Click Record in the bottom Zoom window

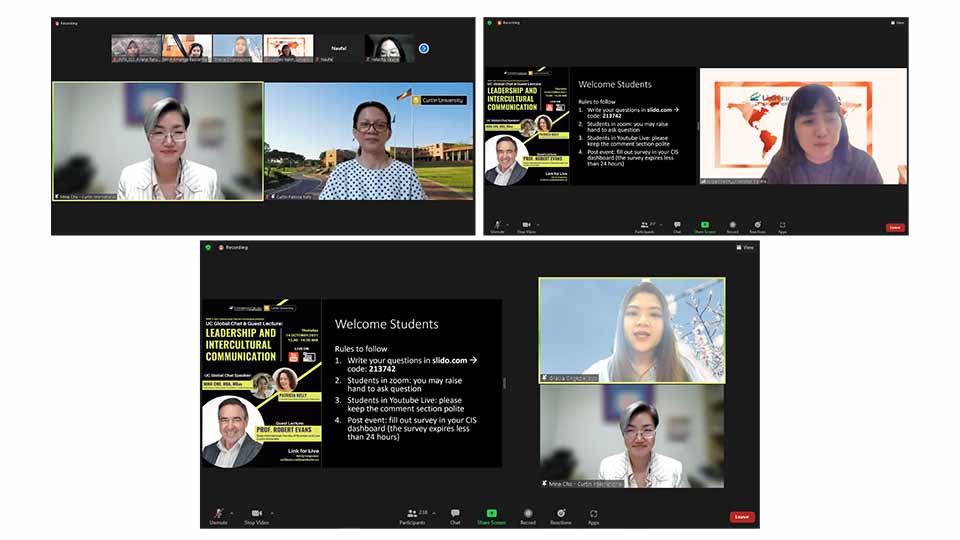pos(528,517)
